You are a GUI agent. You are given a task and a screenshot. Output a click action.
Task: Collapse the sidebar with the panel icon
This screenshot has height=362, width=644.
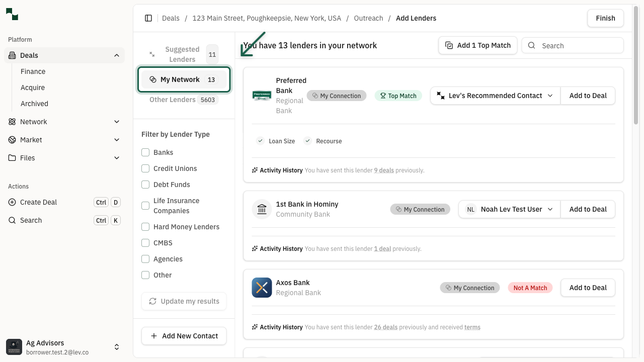148,18
